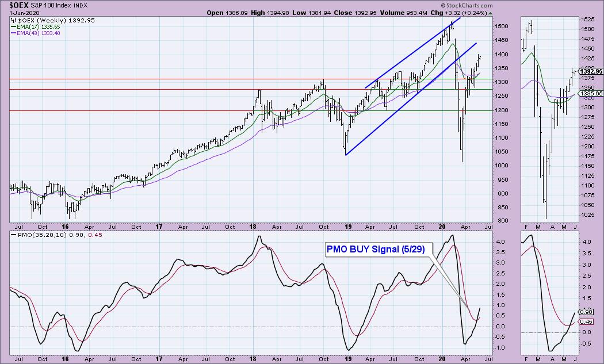Image resolution: width=604 pixels, height=364 pixels.
Task: Select the 1-Jun-2020 chart date
Action: pos(23,13)
